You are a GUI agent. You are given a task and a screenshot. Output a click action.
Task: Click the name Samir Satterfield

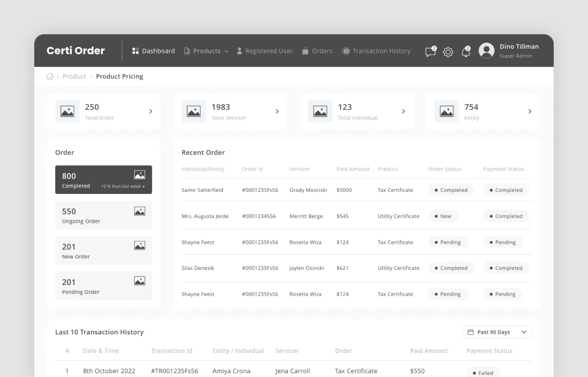point(202,190)
